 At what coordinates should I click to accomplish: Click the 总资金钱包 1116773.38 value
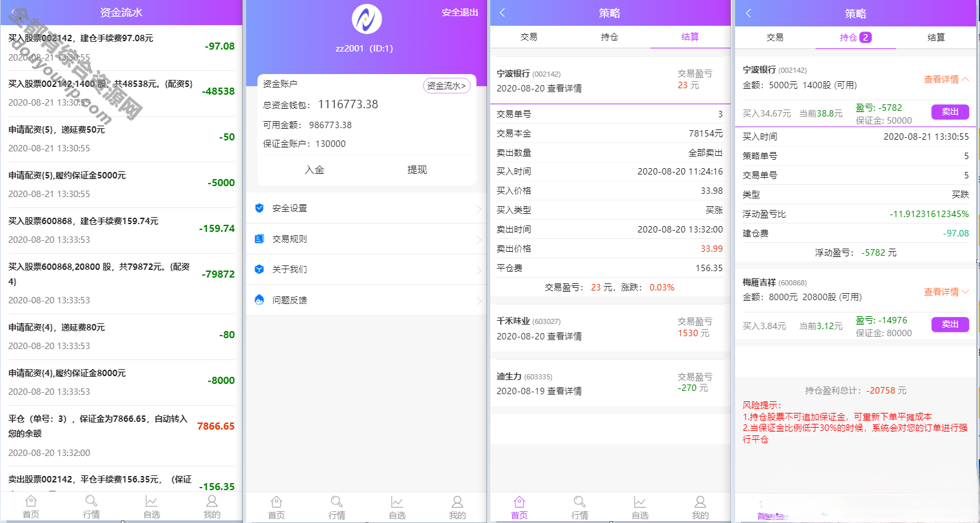(x=348, y=104)
